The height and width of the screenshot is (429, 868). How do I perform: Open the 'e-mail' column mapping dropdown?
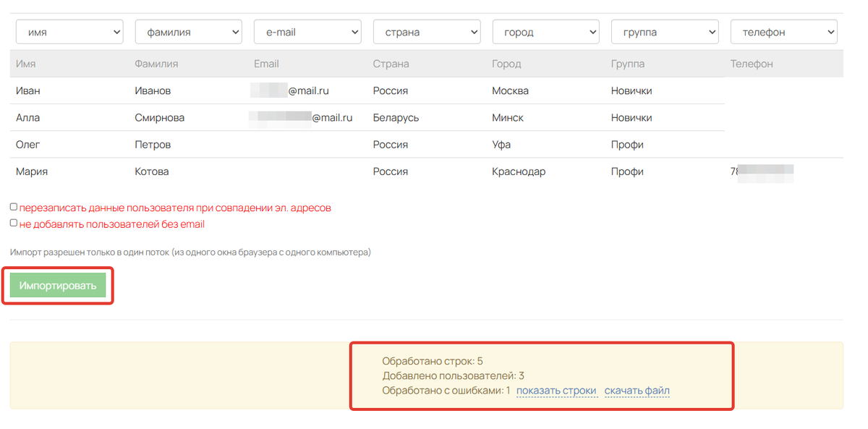[307, 32]
